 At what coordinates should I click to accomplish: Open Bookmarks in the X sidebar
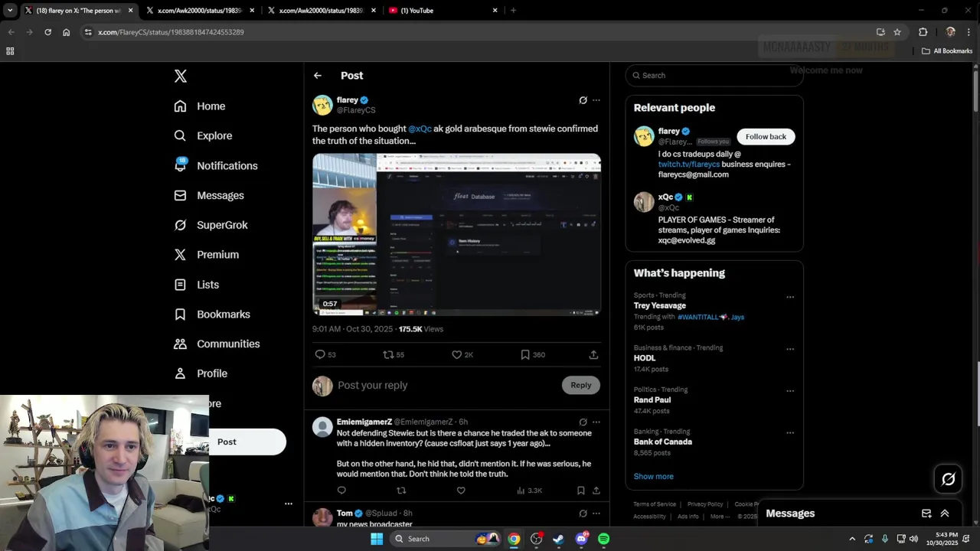pyautogui.click(x=212, y=315)
